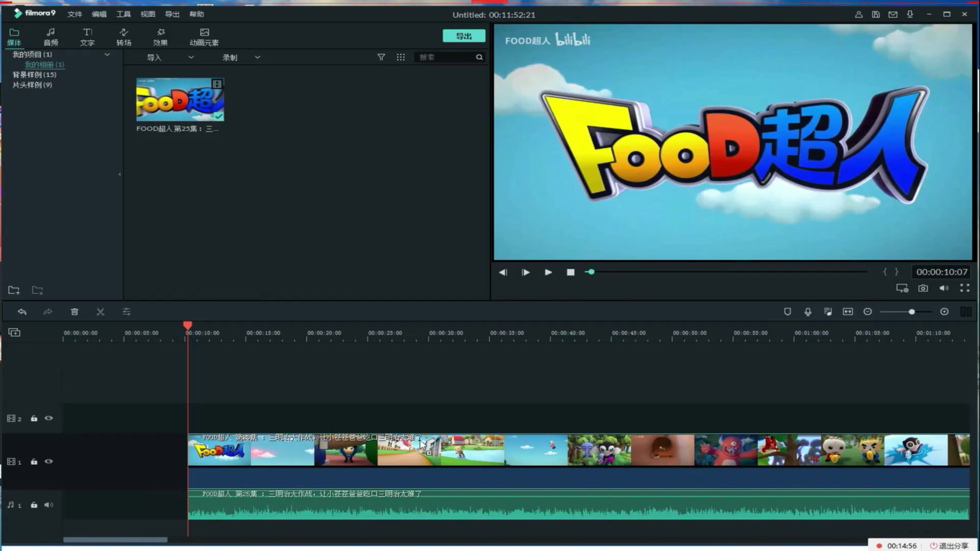Click the timeline zoom slider handle

click(912, 312)
